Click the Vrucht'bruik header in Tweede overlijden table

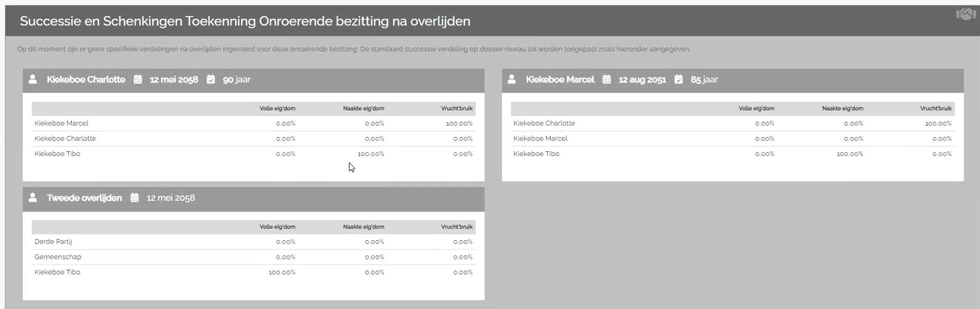[457, 227]
